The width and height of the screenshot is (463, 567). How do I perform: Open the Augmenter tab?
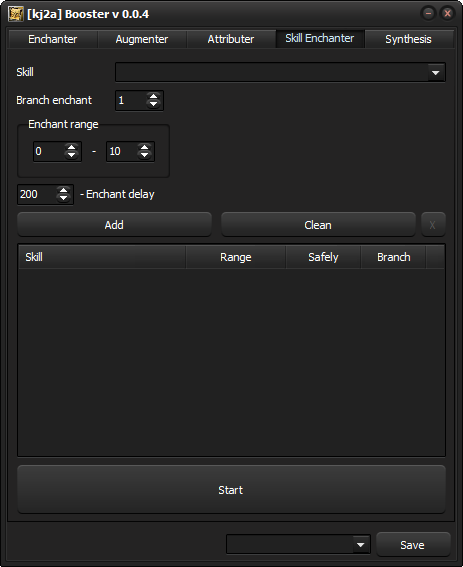click(142, 39)
